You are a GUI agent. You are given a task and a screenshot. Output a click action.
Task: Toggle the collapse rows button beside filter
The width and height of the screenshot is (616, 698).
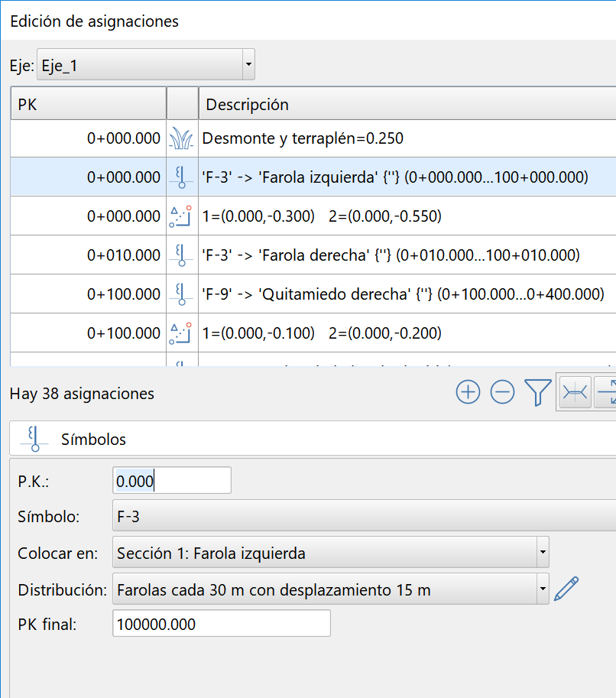575,392
